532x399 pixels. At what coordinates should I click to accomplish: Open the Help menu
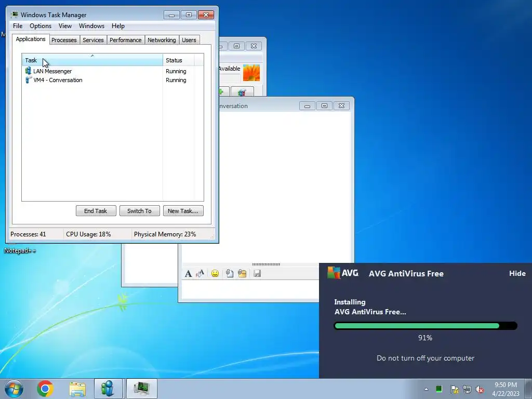[x=118, y=26]
